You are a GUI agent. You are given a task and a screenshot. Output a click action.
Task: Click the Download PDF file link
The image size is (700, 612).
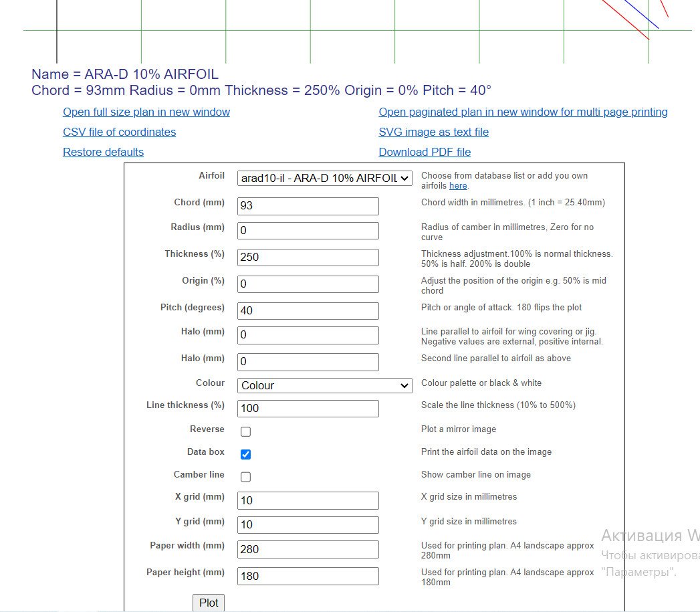click(425, 152)
